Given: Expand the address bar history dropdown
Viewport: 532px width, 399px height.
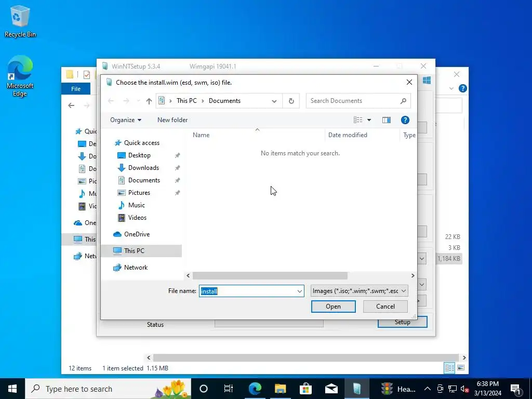Looking at the screenshot, I should [274, 101].
